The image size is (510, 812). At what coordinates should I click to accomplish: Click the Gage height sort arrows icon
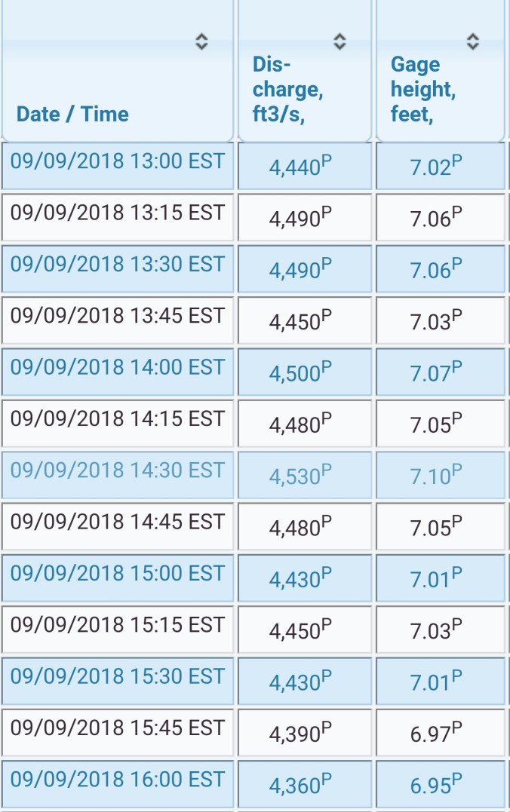(473, 42)
